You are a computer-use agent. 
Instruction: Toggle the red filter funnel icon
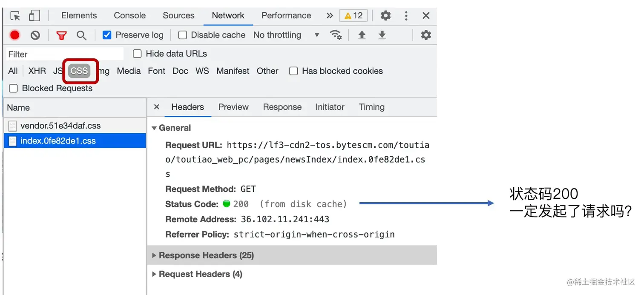point(62,35)
